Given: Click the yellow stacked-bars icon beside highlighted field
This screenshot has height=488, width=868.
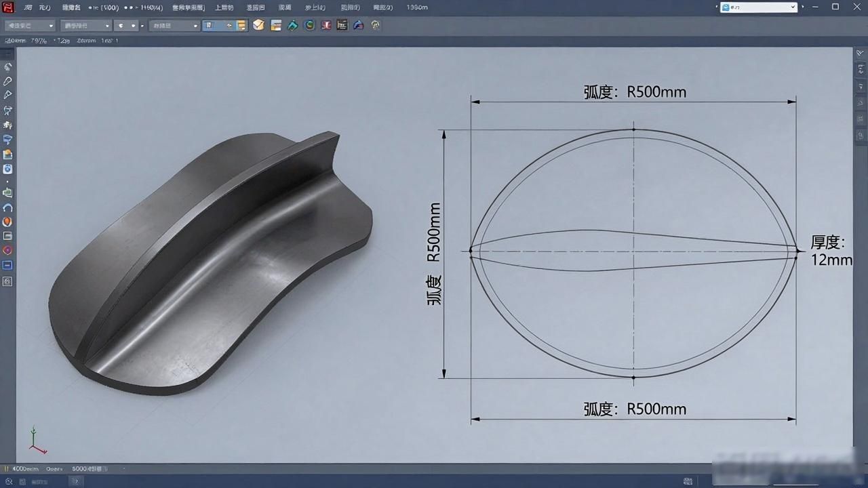Looking at the screenshot, I should coord(242,25).
